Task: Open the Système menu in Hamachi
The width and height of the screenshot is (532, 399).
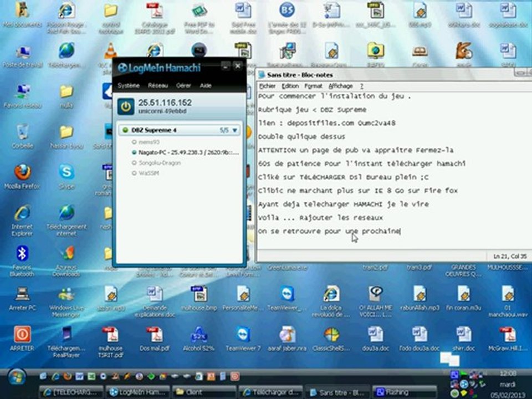Action: [128, 85]
